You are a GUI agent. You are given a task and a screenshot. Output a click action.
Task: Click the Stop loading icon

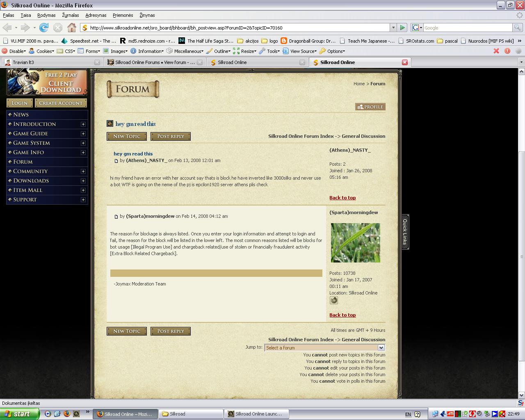pos(58,27)
